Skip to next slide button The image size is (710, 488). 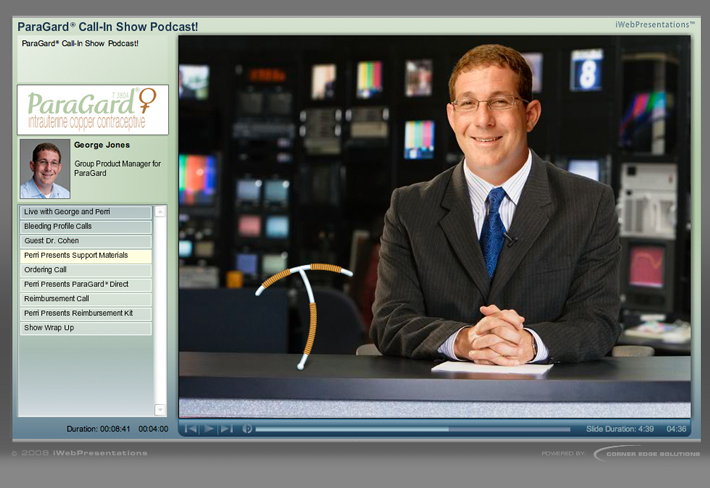[226, 429]
